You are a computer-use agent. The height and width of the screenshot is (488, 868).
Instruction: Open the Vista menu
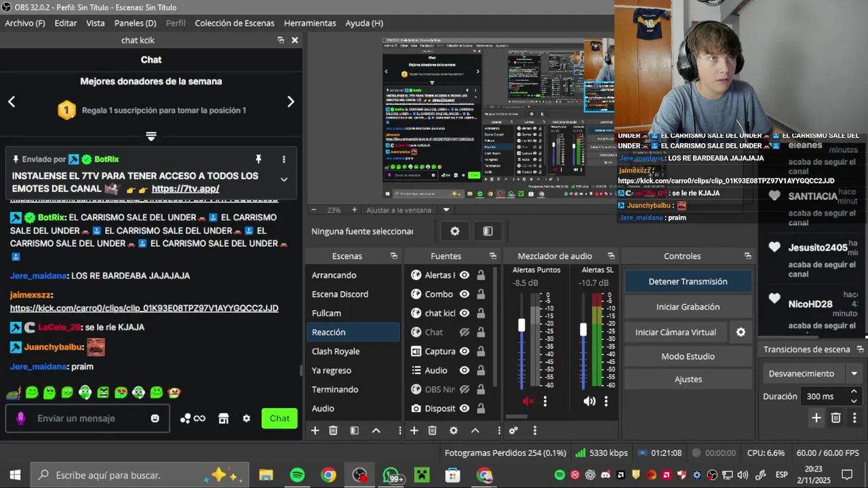pyautogui.click(x=96, y=23)
